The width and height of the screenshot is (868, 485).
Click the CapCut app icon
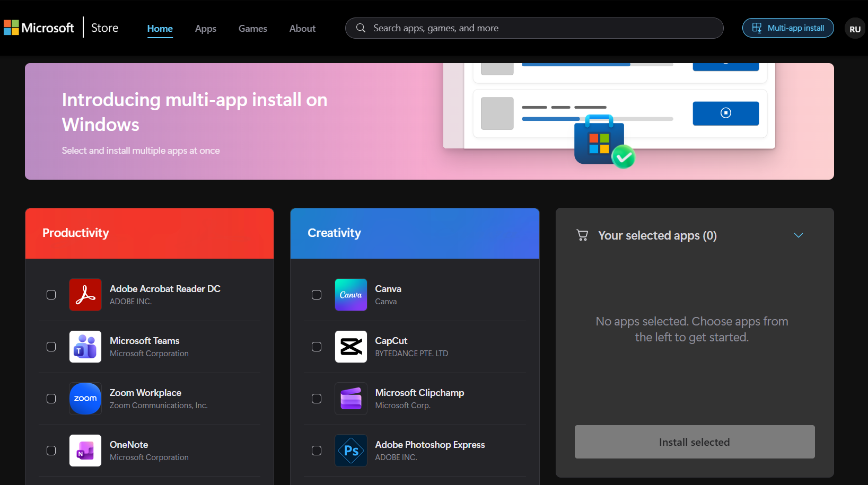[350, 347]
